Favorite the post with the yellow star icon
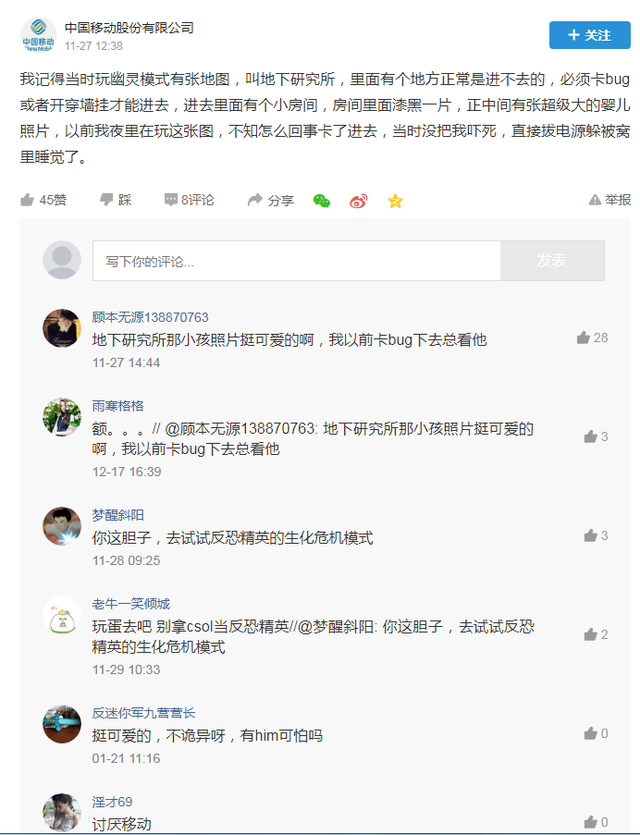Screen dimensions: 640x835 pyautogui.click(x=394, y=200)
